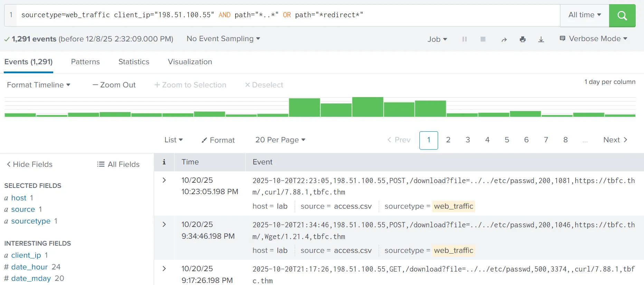Hide the fields sidebar
This screenshot has width=644, height=285.
pos(29,164)
